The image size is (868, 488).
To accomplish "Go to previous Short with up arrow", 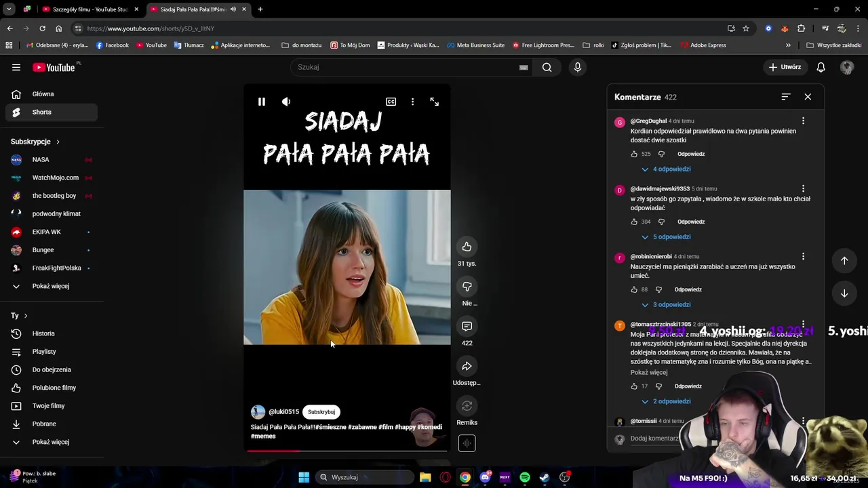I will coord(844,260).
